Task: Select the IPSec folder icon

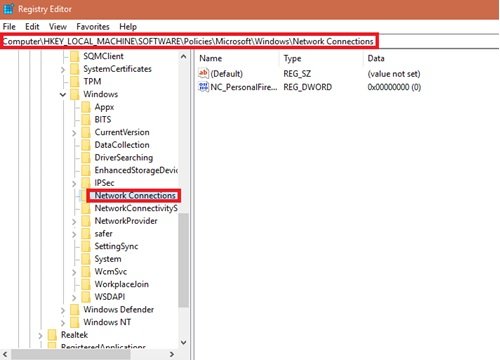Action: tap(86, 183)
